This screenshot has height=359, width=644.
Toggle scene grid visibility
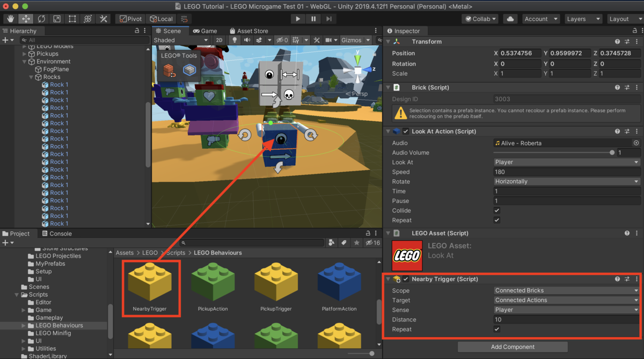(296, 40)
